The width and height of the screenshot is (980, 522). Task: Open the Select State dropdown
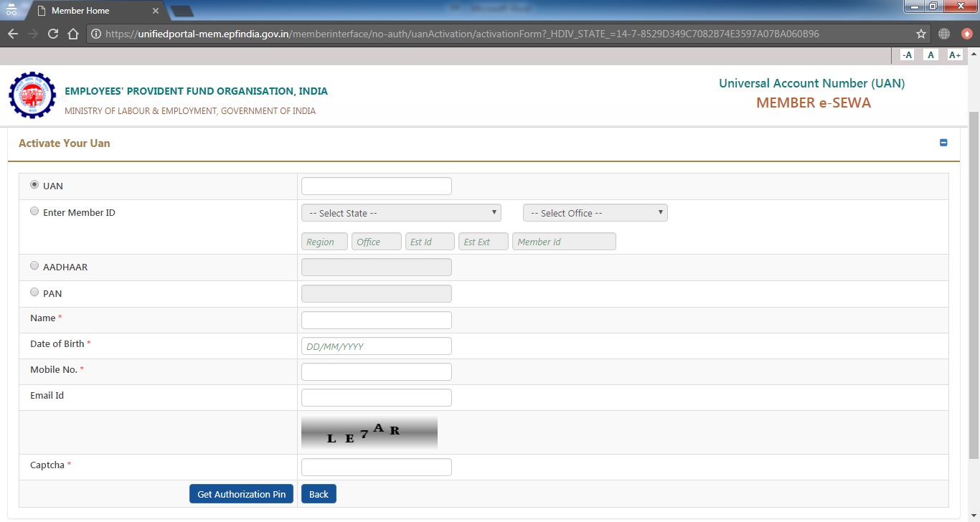[400, 212]
